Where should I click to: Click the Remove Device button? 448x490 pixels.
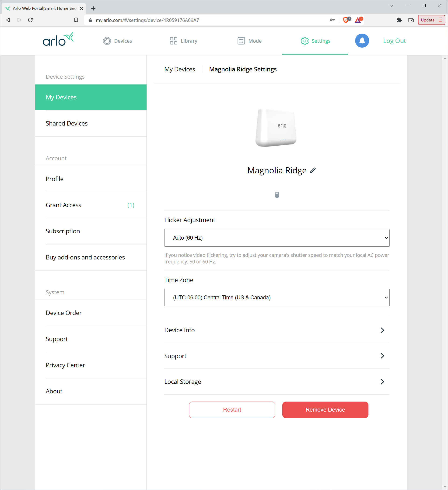pyautogui.click(x=325, y=409)
